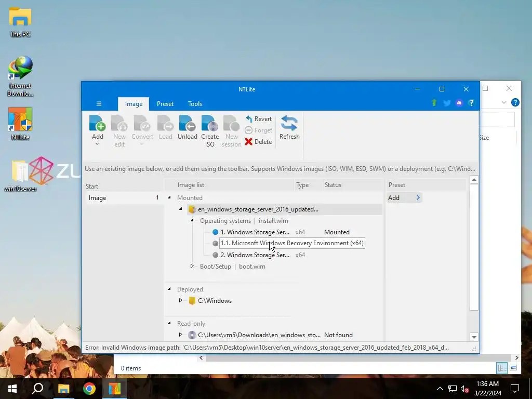Open the win10server desktop folder
The width and height of the screenshot is (532, 399).
tap(20, 176)
